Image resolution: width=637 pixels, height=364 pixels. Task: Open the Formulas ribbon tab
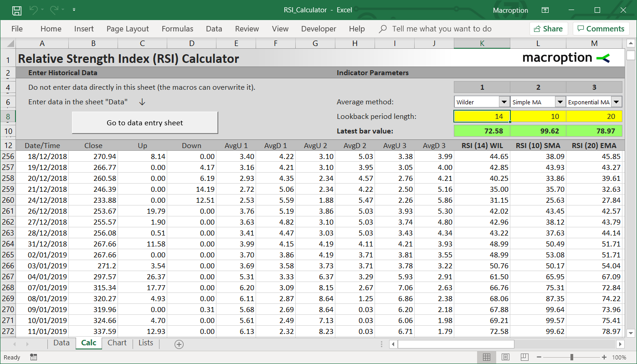pos(177,29)
